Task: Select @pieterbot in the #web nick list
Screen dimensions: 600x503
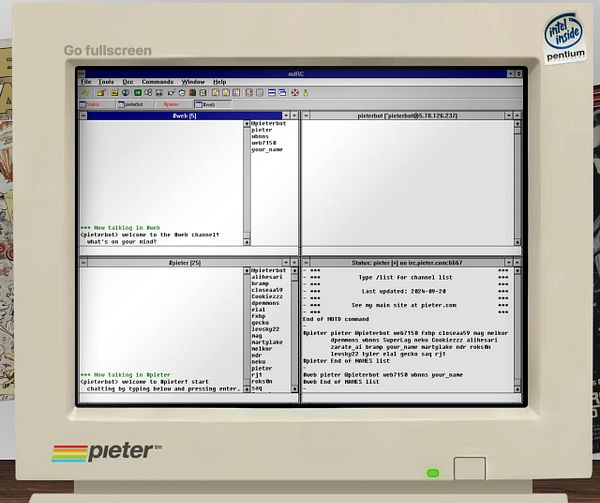Action: coord(269,124)
